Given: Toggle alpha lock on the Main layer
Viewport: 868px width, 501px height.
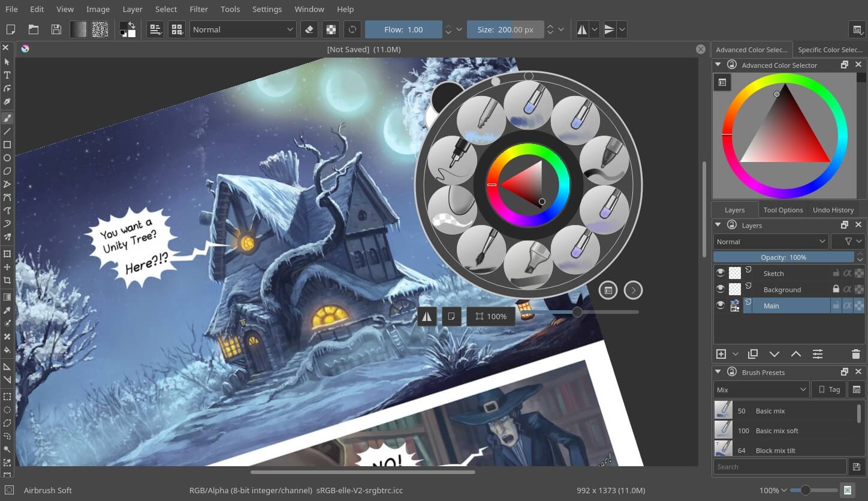Looking at the screenshot, I should click(848, 306).
